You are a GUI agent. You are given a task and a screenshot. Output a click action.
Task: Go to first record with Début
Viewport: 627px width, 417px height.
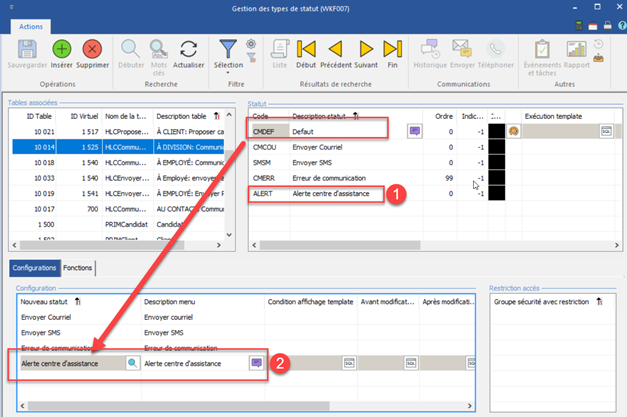[x=306, y=48]
